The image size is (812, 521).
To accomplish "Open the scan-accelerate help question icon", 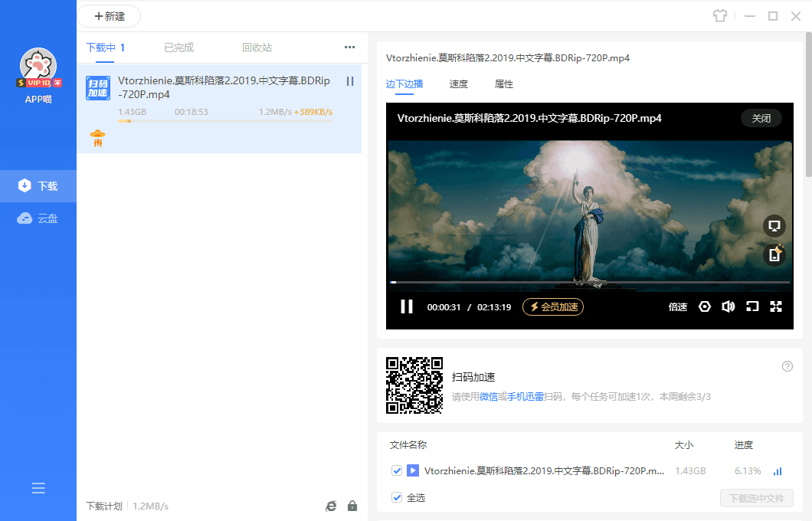I will pyautogui.click(x=787, y=366).
